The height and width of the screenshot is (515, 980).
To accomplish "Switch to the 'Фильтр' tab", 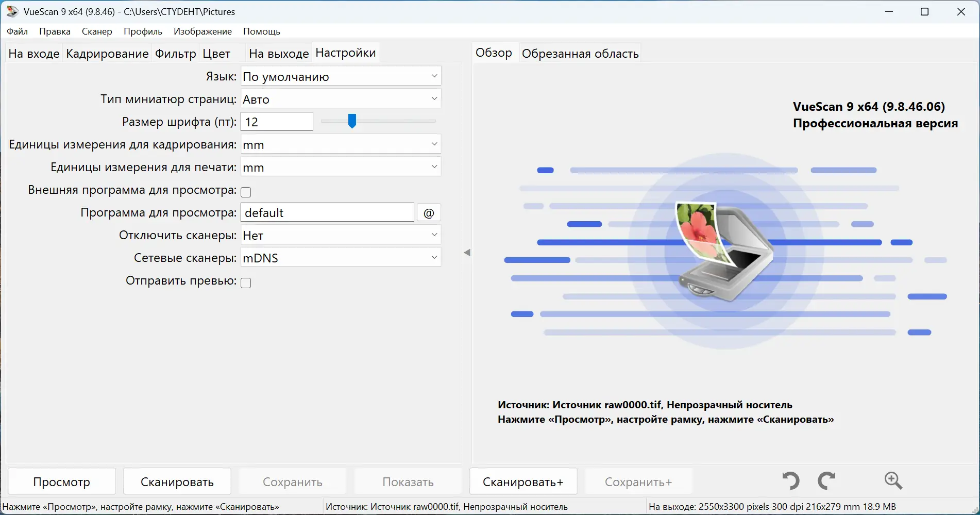I will pos(176,54).
